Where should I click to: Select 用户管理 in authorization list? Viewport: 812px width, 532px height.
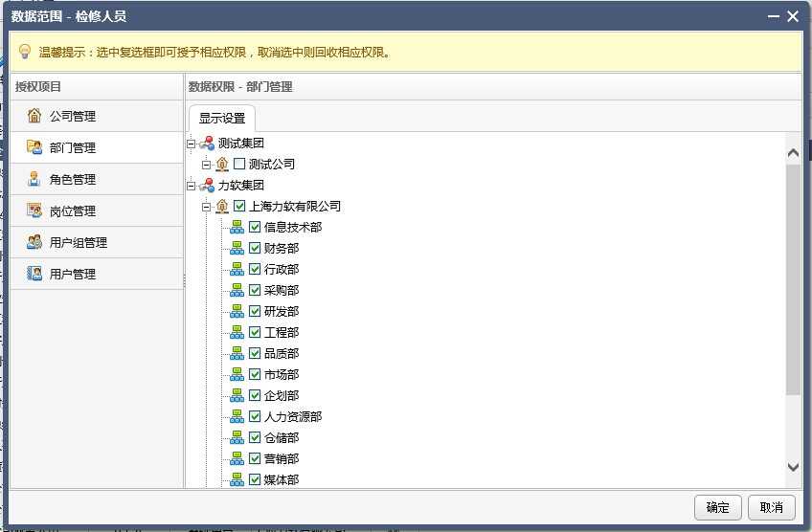coord(97,274)
